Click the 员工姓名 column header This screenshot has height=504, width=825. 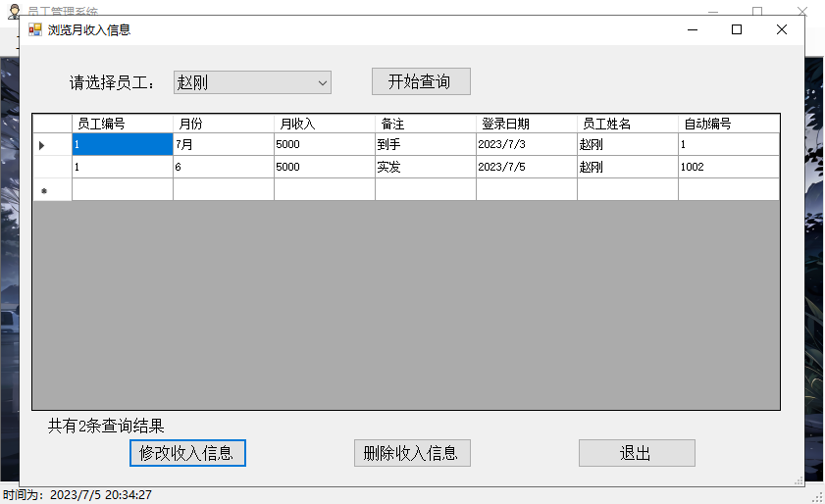pyautogui.click(x=628, y=124)
